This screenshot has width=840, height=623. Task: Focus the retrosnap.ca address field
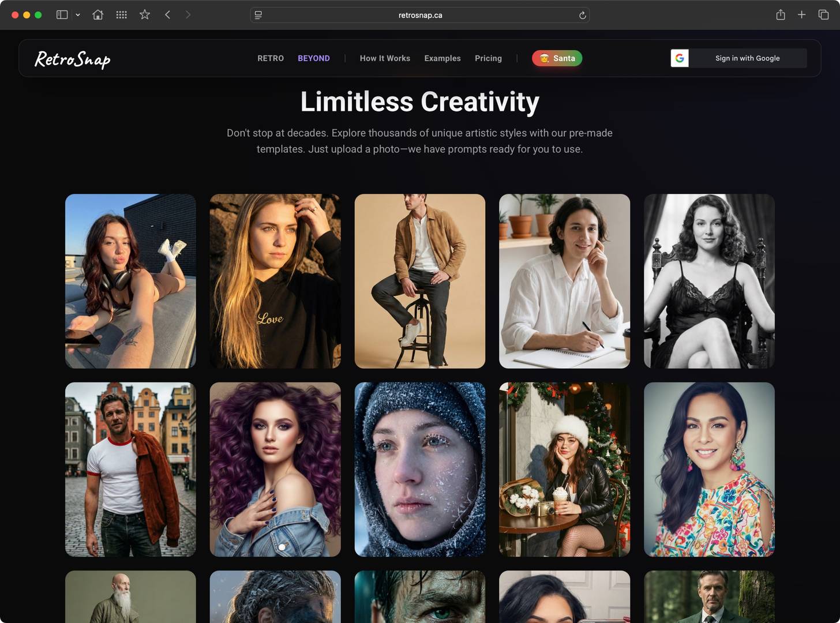pyautogui.click(x=420, y=15)
